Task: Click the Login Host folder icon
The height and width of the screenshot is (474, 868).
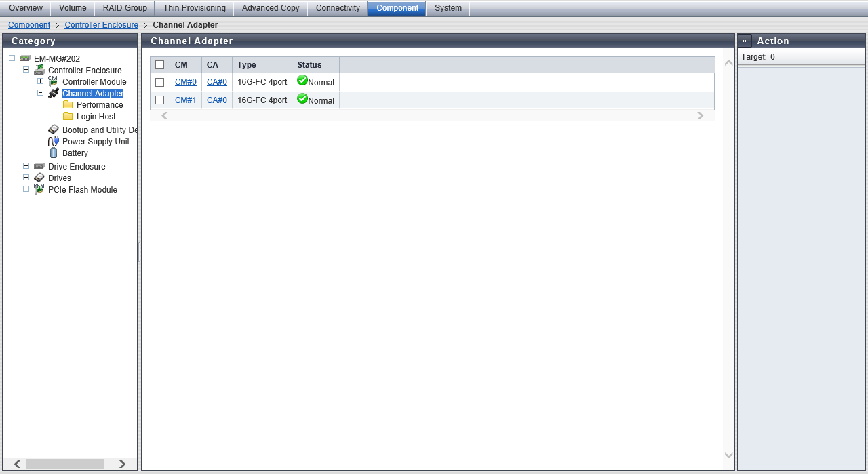Action: pos(68,117)
